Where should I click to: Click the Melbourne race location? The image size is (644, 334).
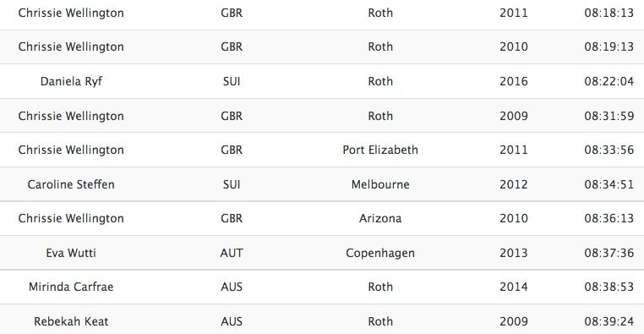[x=380, y=184]
